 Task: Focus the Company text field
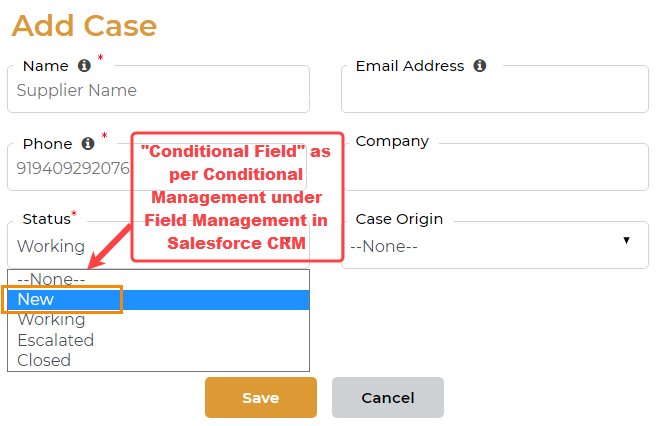[494, 170]
